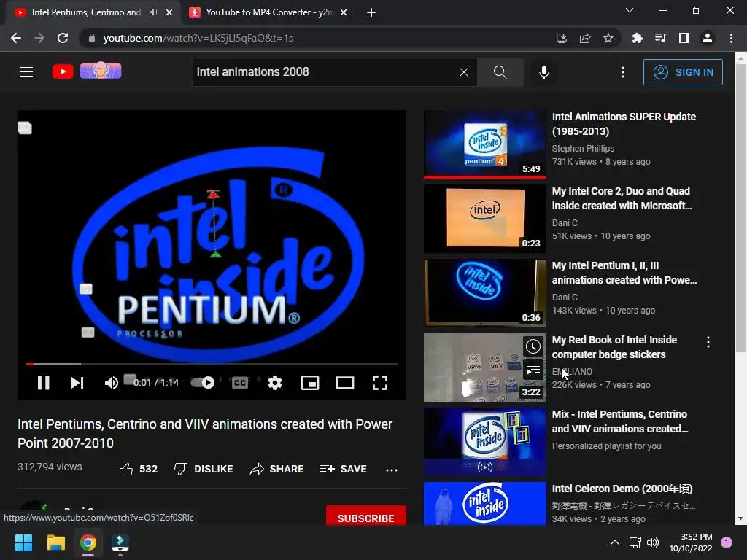Open Intel Animations SUPER Update thumbnail
This screenshot has height=560, width=747.
click(485, 144)
